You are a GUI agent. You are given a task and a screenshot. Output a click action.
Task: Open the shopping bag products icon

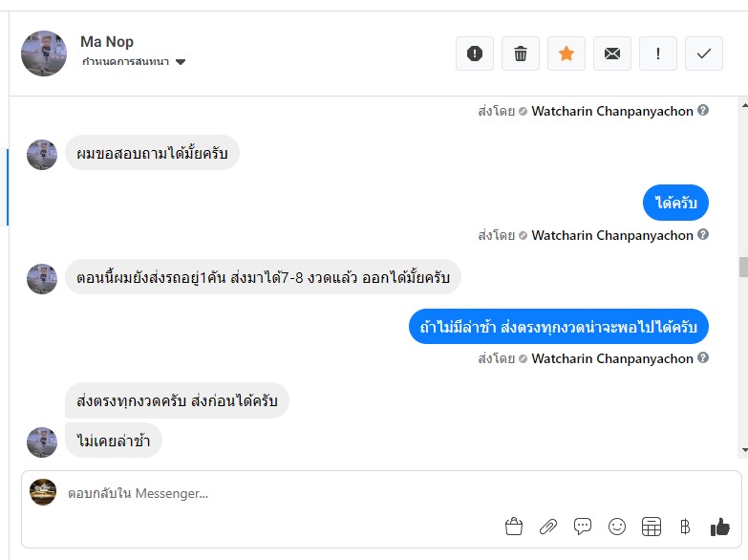point(514,527)
